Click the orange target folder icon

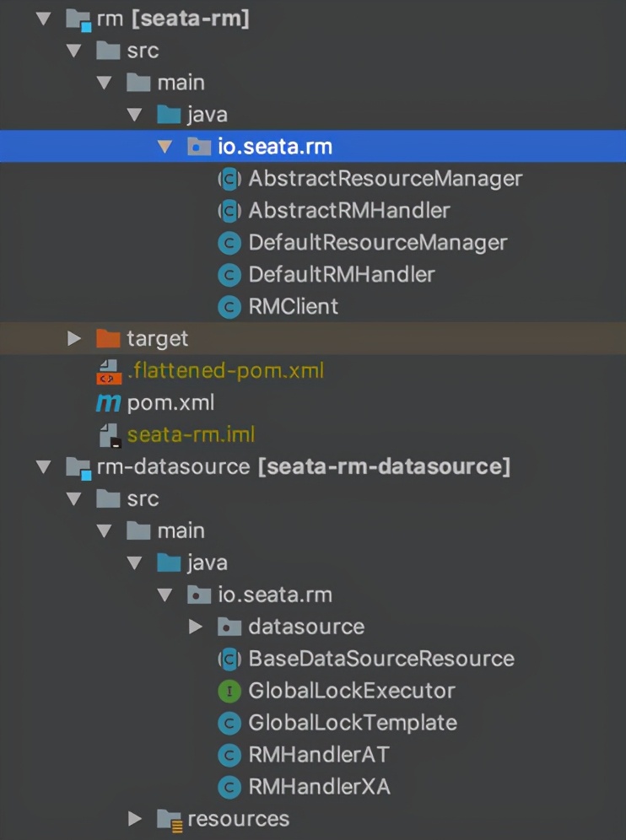pos(108,339)
